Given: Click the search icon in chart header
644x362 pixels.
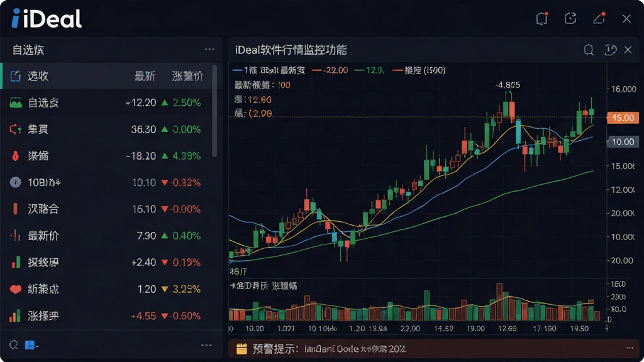Looking at the screenshot, I should coord(589,50).
